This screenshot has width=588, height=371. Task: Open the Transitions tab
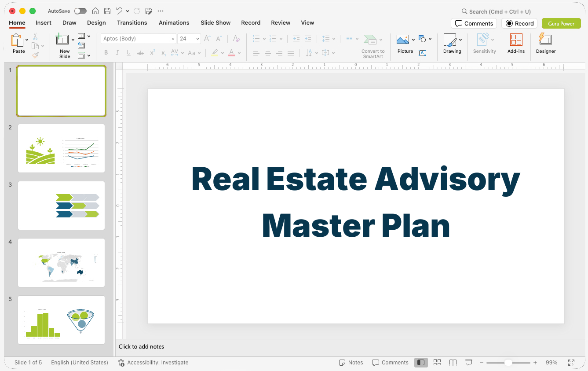coord(132,23)
